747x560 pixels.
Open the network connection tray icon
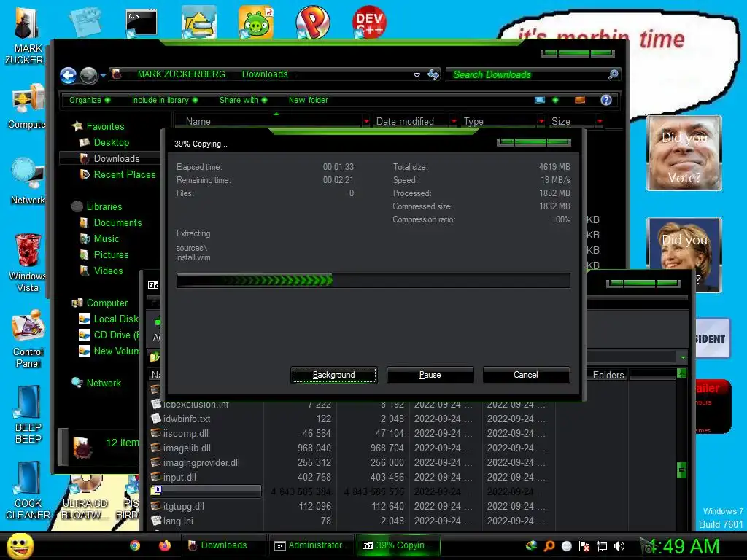(x=602, y=546)
